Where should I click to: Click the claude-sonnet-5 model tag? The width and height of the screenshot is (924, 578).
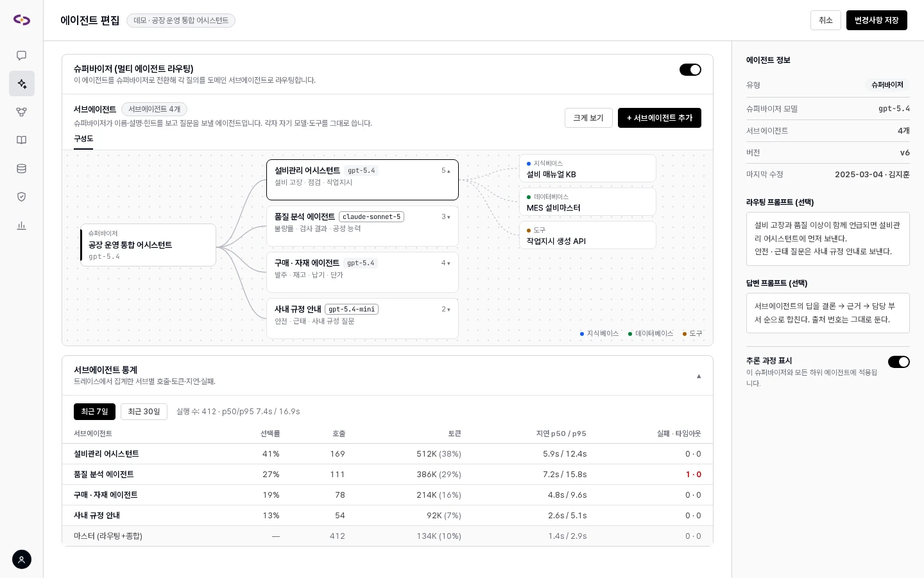coord(372,217)
